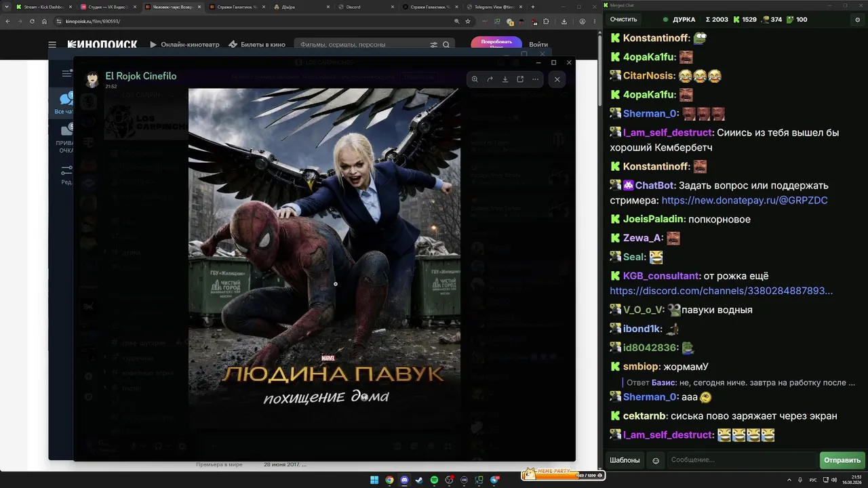This screenshot has width=868, height=488.
Task: Click Очистить to clear merged chat
Action: (x=623, y=20)
